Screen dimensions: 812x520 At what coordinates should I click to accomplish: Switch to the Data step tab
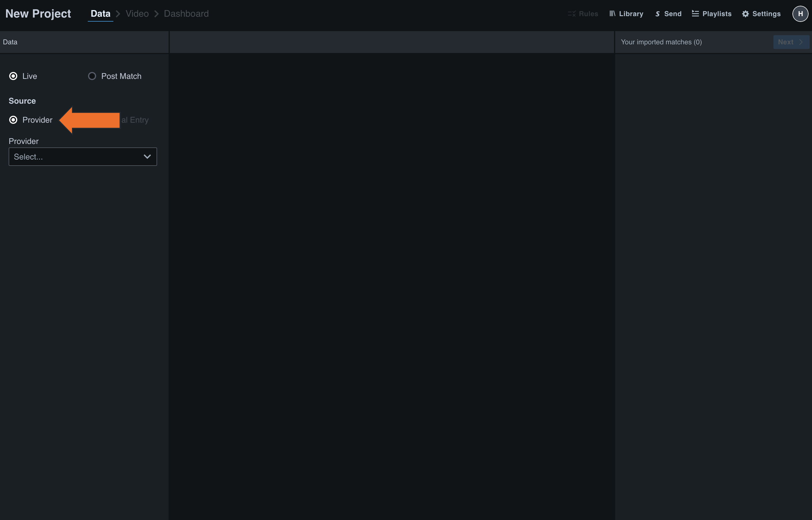100,14
